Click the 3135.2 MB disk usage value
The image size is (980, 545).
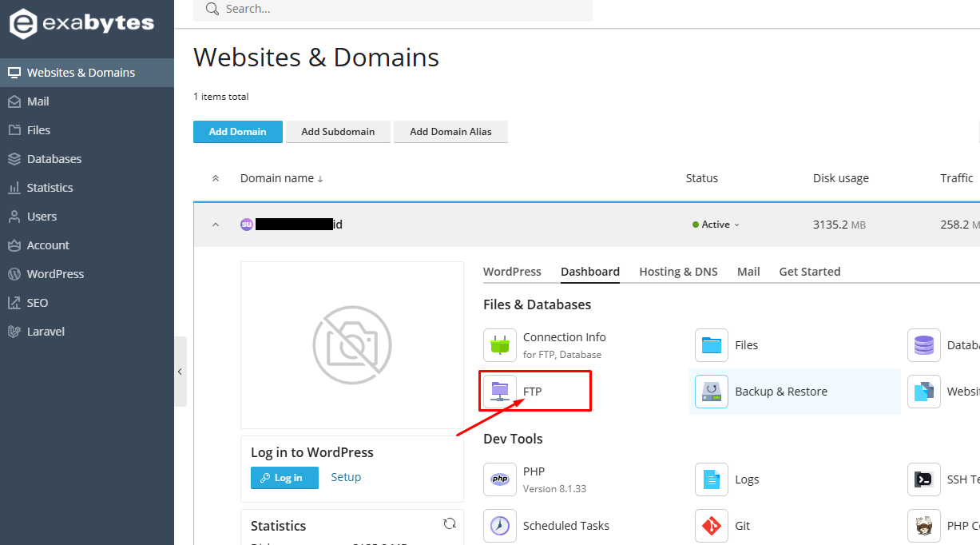point(839,225)
